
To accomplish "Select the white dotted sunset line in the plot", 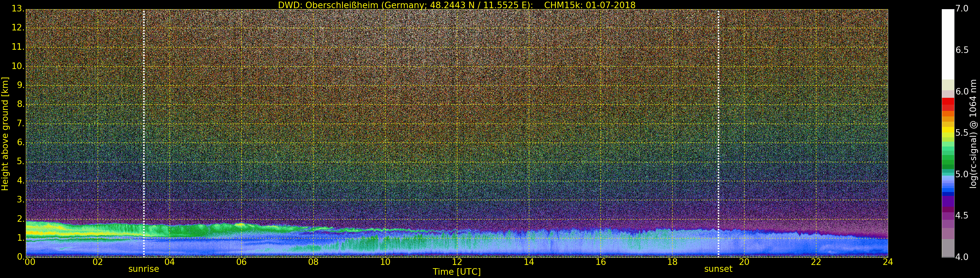I will (718, 133).
